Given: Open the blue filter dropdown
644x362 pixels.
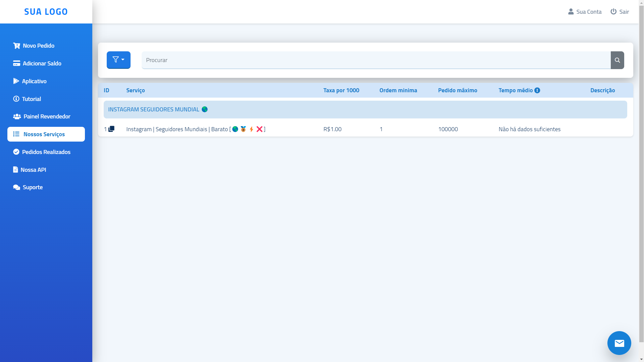Looking at the screenshot, I should coord(118,60).
